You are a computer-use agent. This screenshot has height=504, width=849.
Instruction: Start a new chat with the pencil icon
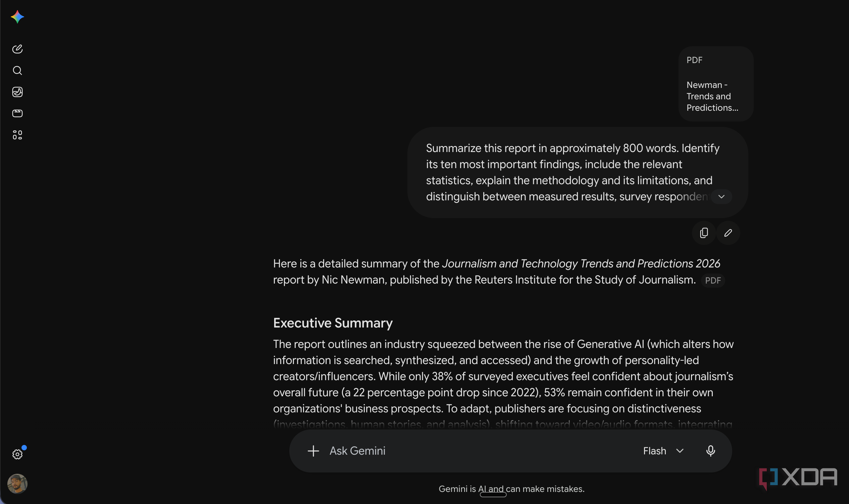[x=17, y=49]
